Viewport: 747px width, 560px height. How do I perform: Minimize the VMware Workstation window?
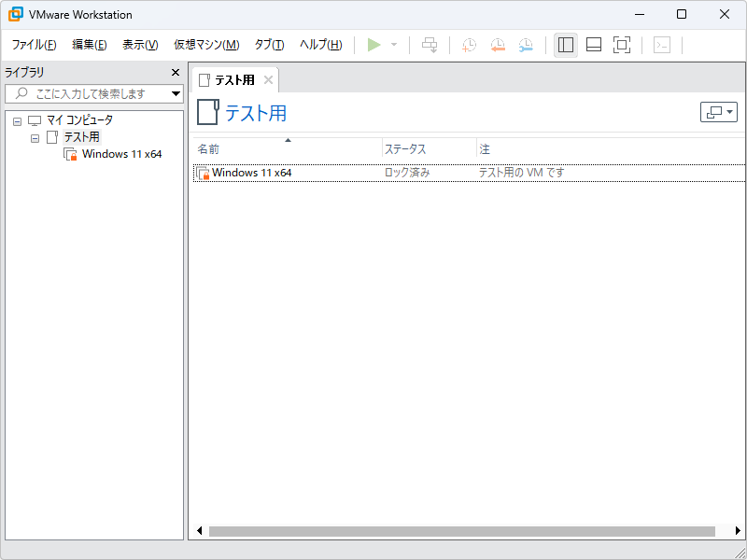640,14
